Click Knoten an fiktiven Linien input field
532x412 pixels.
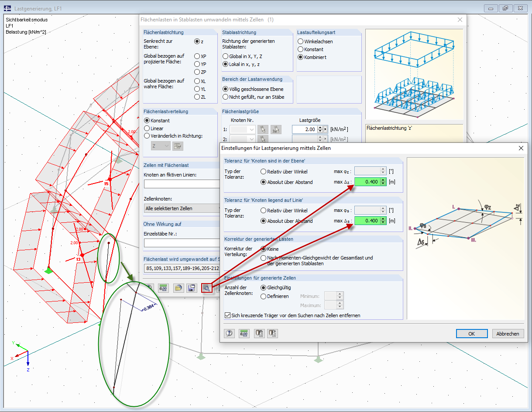[182, 184]
